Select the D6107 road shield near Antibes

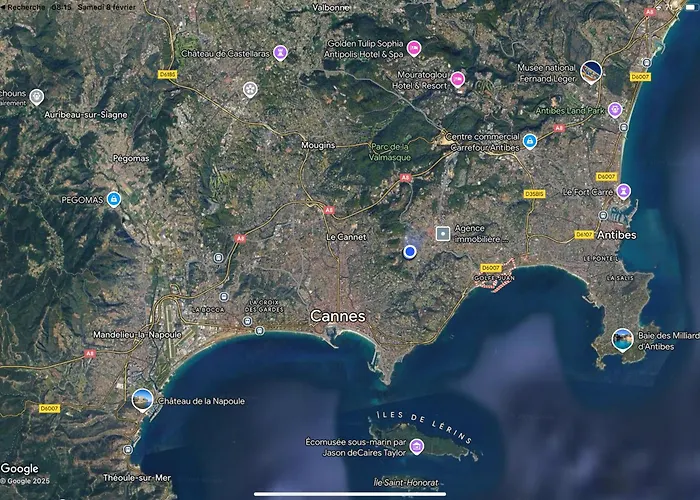(x=584, y=234)
